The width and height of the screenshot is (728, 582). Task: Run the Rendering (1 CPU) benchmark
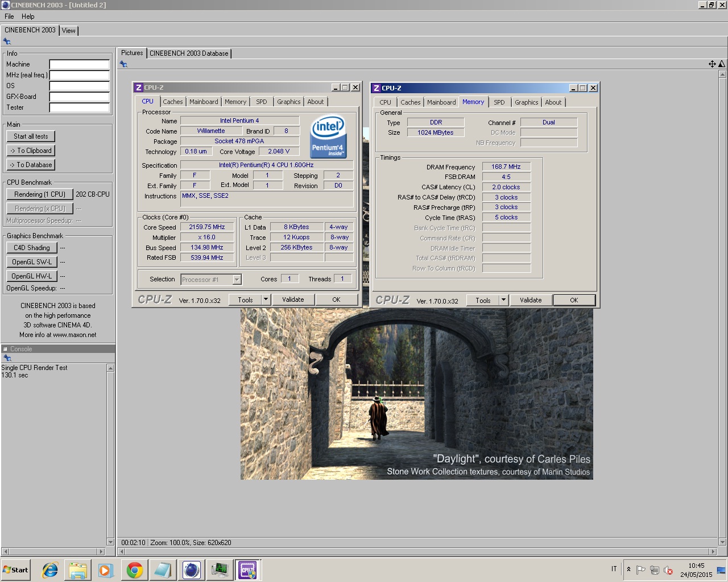[40, 194]
